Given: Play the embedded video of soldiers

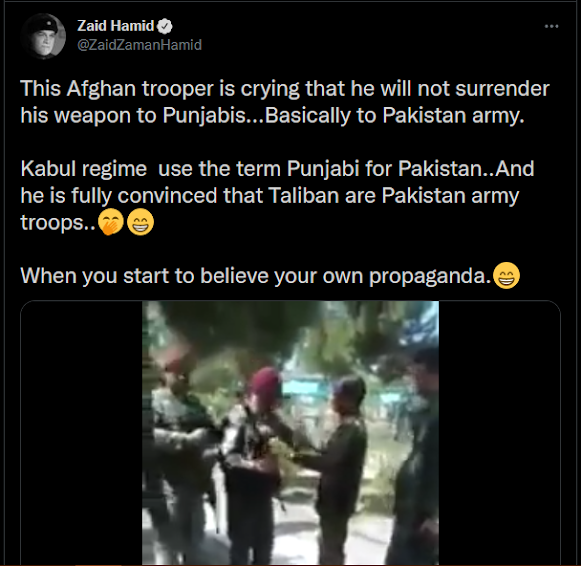Looking at the screenshot, I should click(x=290, y=433).
